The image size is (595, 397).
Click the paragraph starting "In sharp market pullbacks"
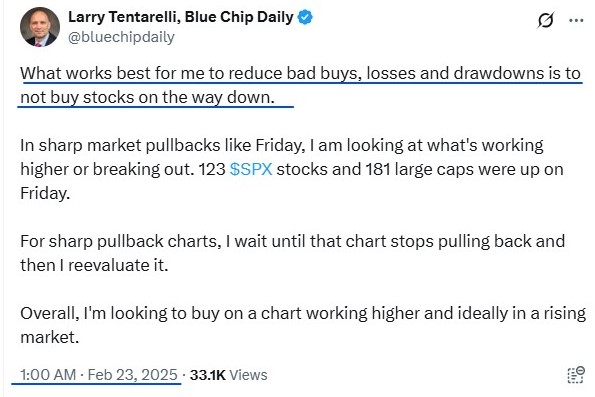tap(291, 169)
